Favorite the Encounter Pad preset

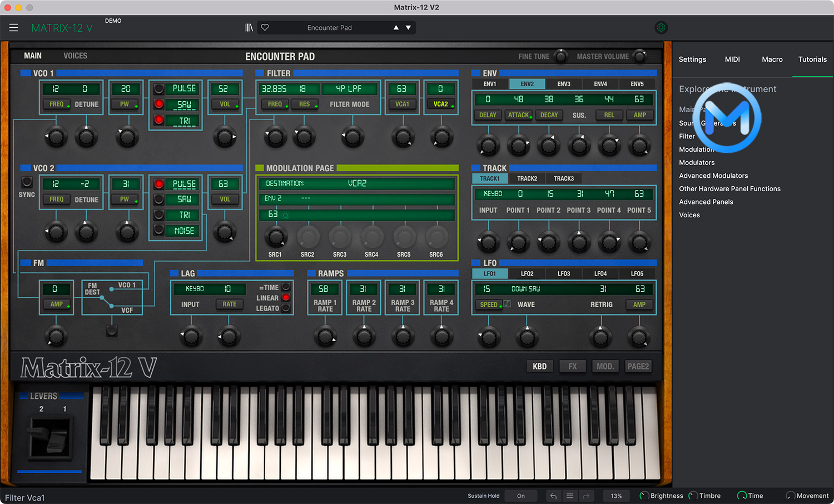coord(265,28)
